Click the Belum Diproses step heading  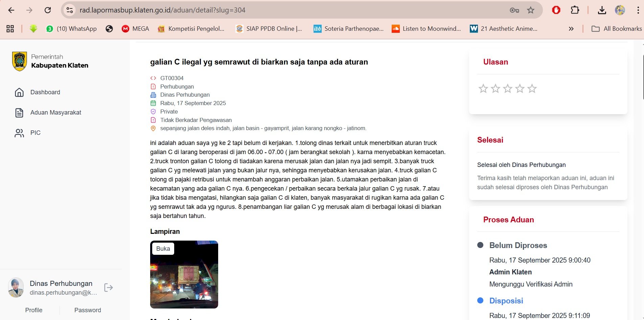[x=518, y=245]
